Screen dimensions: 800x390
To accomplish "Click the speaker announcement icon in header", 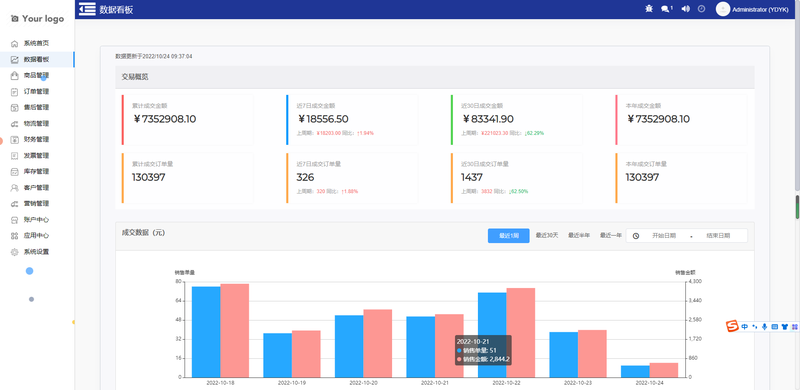I will tap(686, 9).
